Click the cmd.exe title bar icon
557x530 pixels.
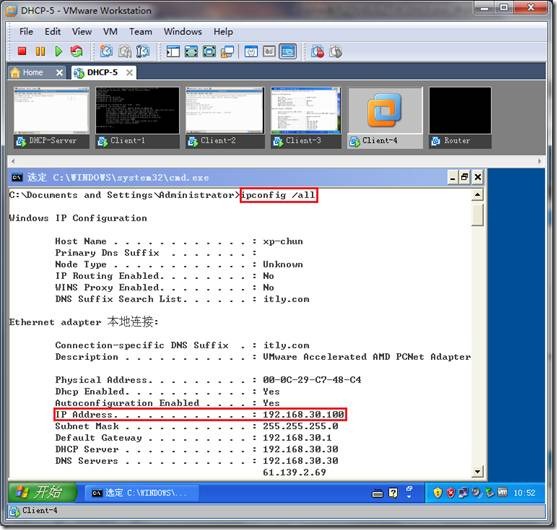click(17, 177)
